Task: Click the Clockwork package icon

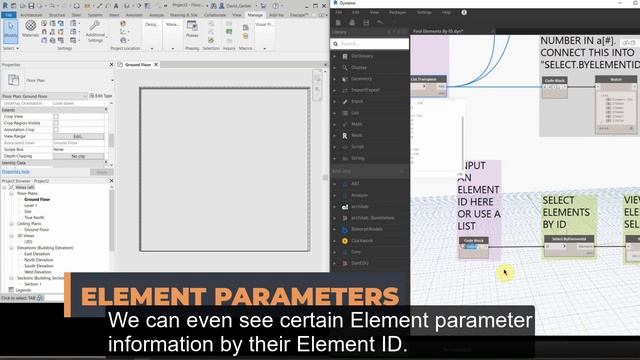Action: point(345,241)
